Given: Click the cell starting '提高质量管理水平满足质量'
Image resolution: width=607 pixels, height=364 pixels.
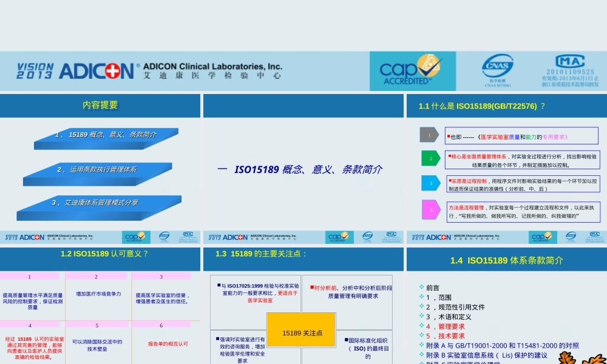Looking at the screenshot, I should click(33, 301).
